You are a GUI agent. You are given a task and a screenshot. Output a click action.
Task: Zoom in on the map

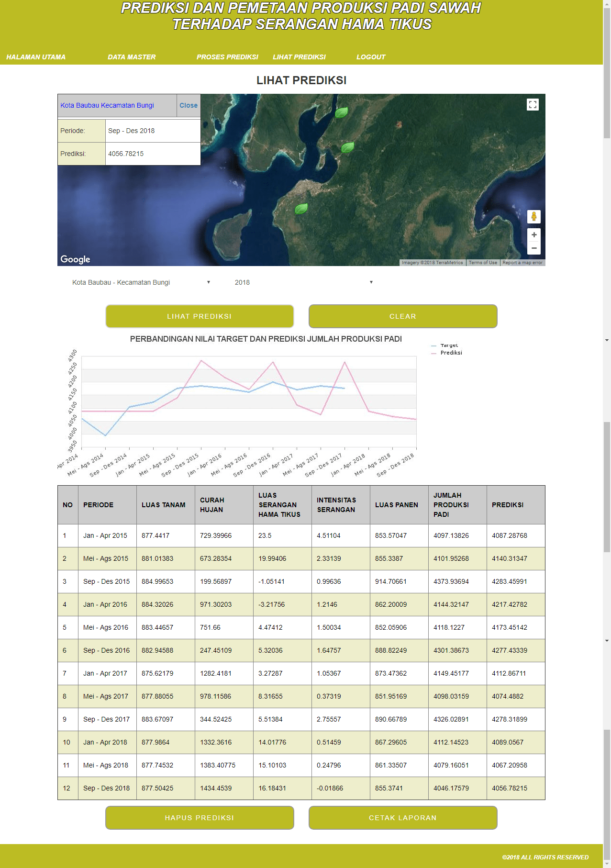533,235
